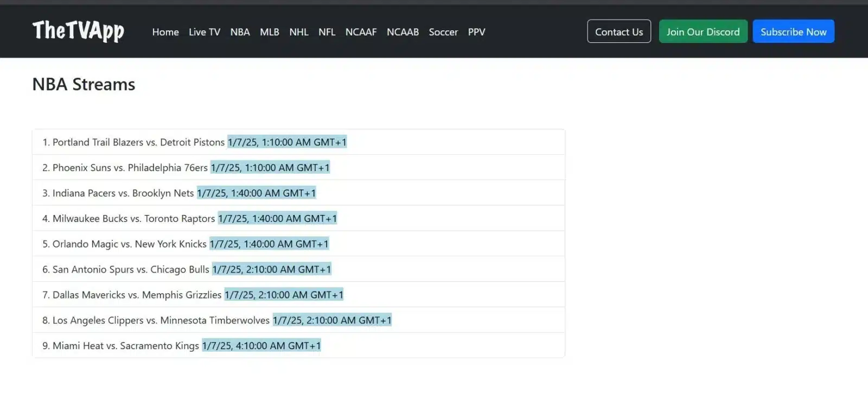This screenshot has width=868, height=399.
Task: Open the Home nav link
Action: click(165, 32)
